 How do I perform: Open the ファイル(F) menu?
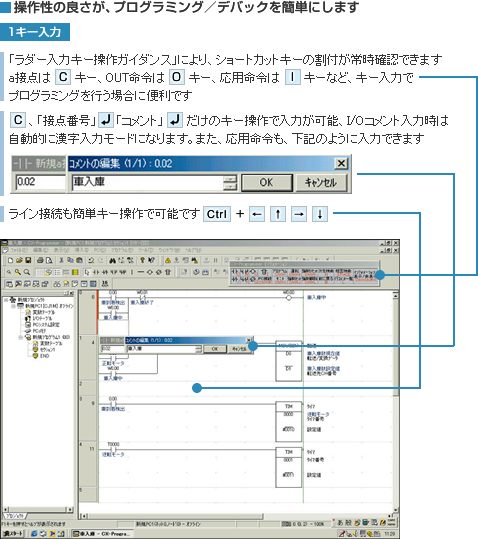19,250
